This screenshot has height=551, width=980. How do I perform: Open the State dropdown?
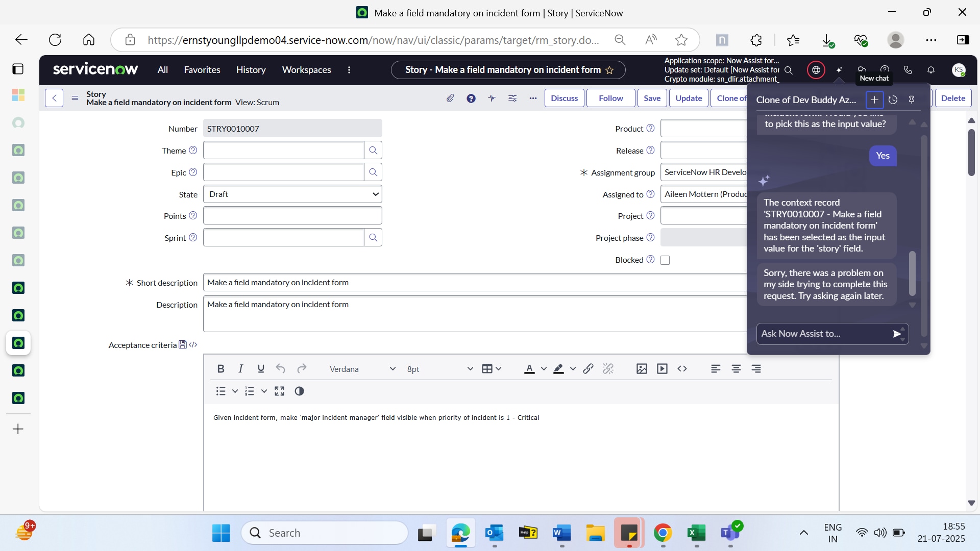292,194
